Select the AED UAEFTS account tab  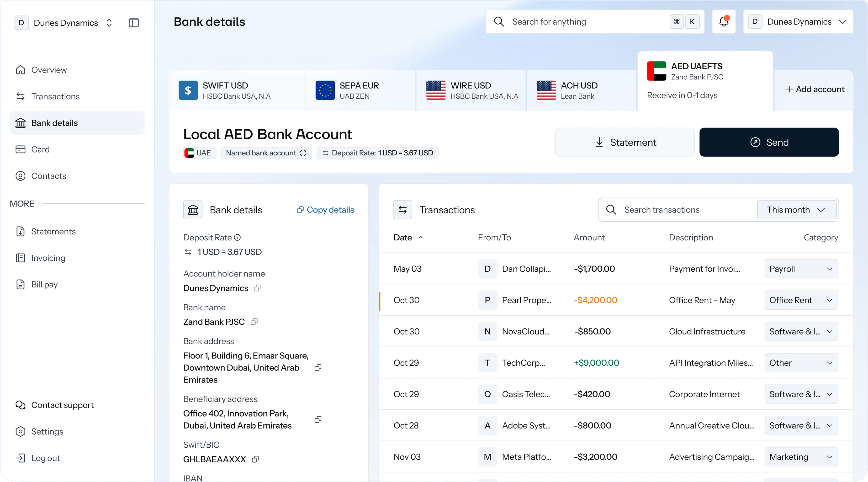coord(705,81)
